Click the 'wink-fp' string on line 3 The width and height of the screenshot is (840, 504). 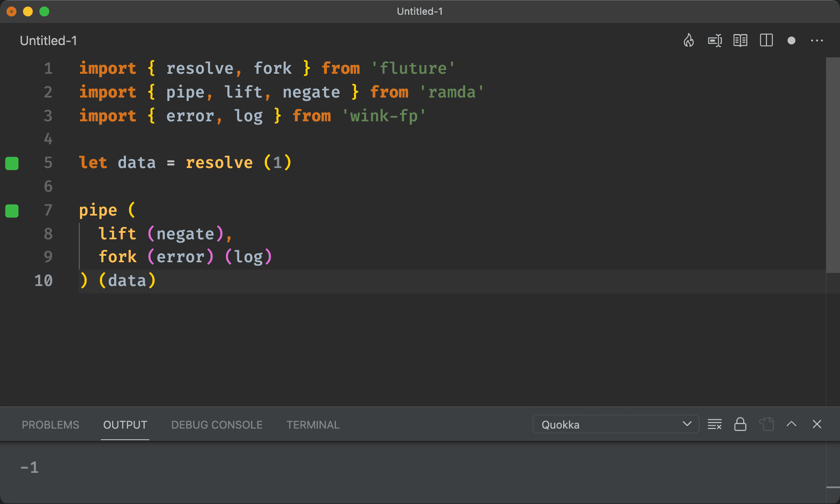click(x=384, y=116)
